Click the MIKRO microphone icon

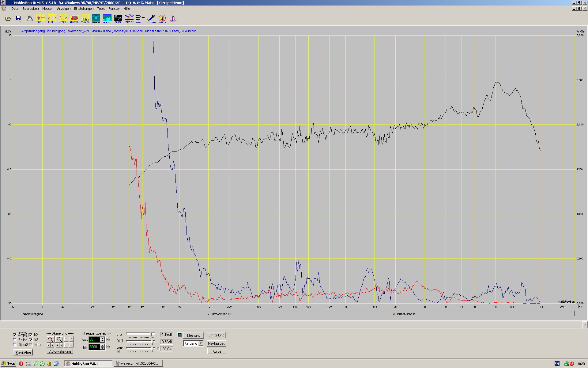[151, 18]
